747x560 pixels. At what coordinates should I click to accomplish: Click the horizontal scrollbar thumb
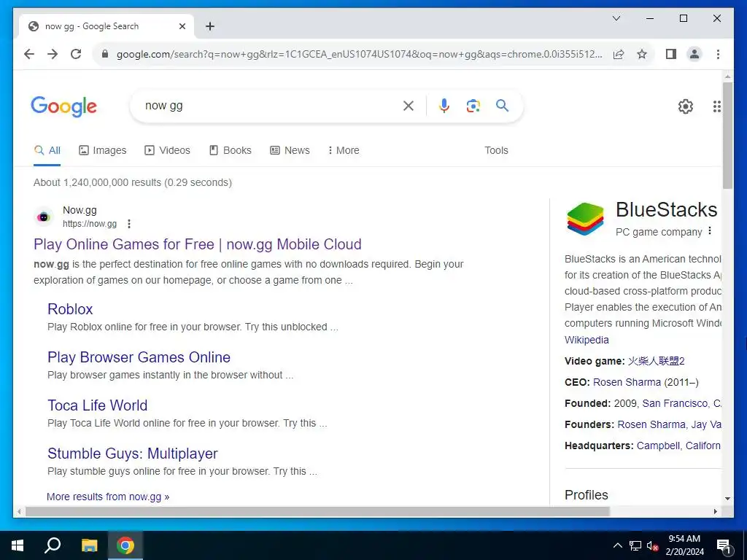tap(317, 511)
